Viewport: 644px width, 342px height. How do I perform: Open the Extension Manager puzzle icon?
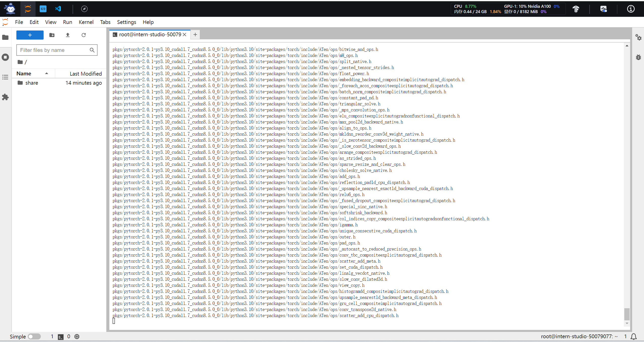[x=5, y=97]
